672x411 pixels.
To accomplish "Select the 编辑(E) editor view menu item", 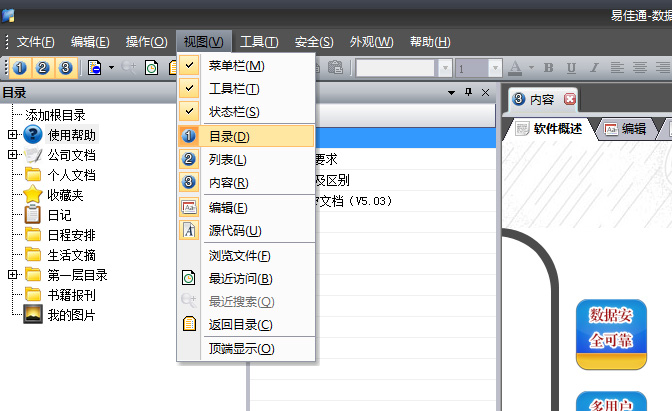I will pyautogui.click(x=228, y=207).
